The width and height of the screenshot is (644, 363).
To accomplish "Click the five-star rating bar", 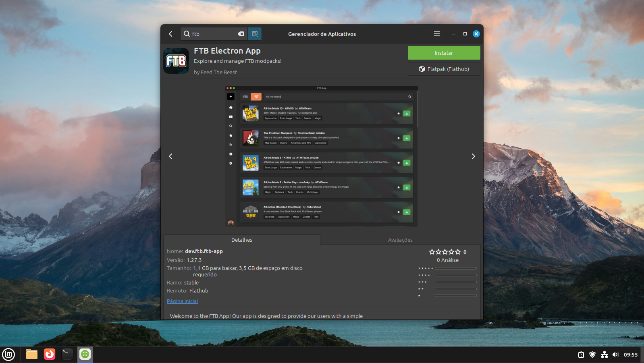I will pos(455,268).
